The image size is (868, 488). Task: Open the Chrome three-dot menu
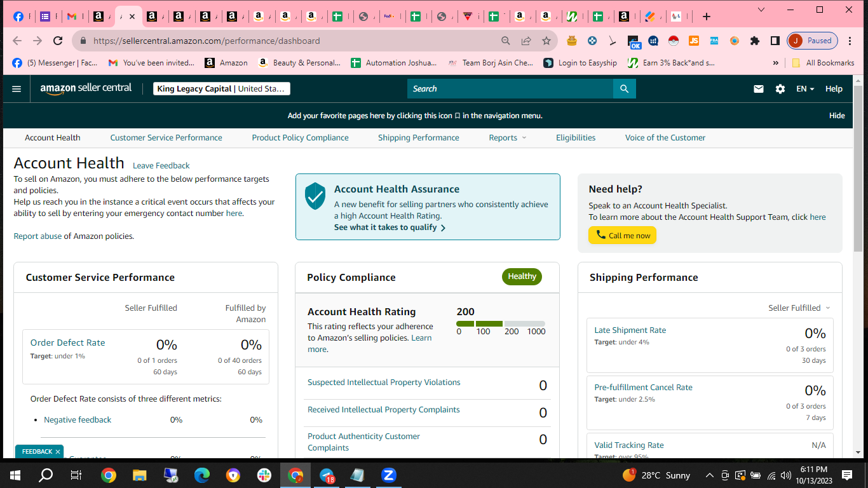[x=850, y=41]
